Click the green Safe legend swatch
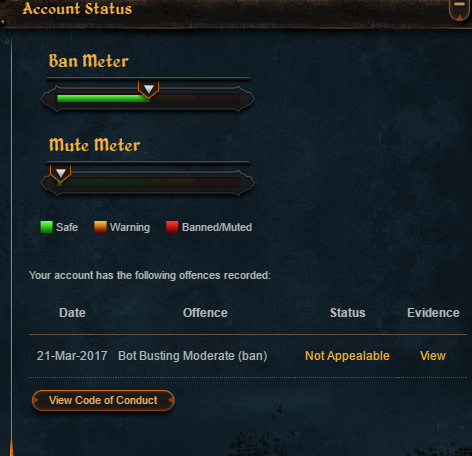Image resolution: width=472 pixels, height=456 pixels. tap(46, 227)
